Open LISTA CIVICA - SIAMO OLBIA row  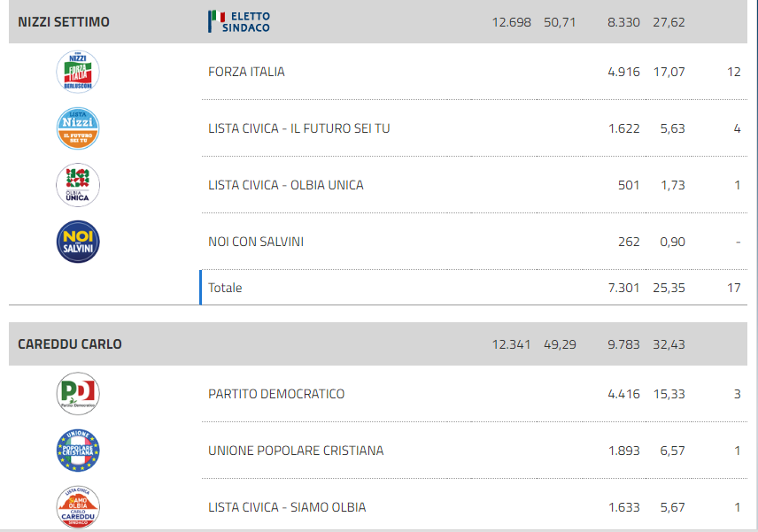tap(475, 507)
